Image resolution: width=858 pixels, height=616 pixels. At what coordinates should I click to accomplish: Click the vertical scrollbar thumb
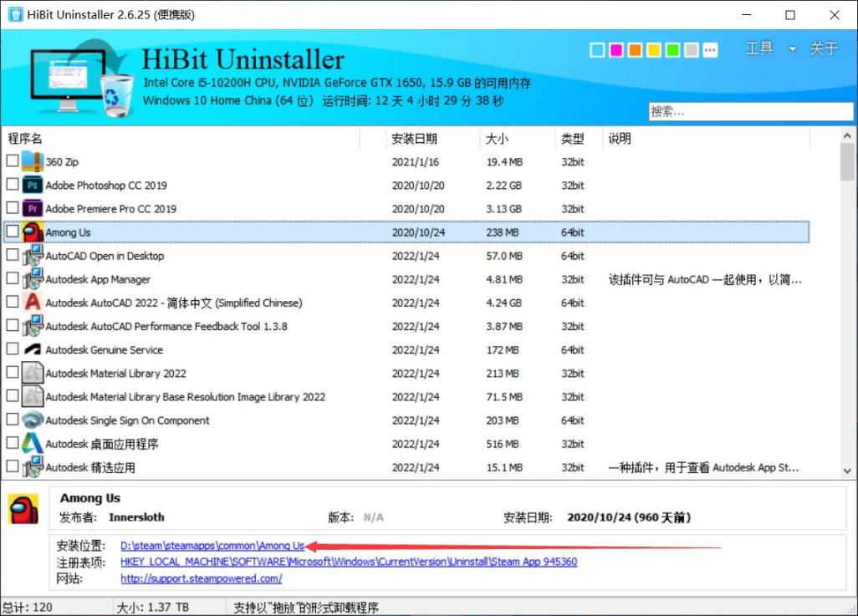click(847, 161)
